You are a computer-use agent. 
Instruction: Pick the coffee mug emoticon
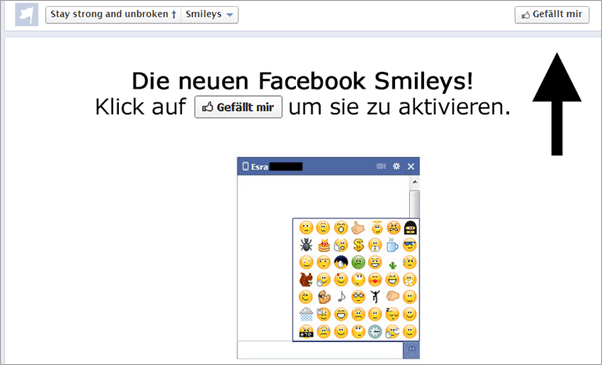point(392,245)
